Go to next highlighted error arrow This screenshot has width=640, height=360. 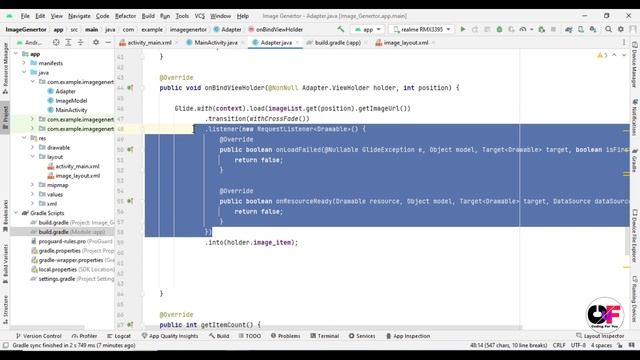pyautogui.click(x=624, y=55)
